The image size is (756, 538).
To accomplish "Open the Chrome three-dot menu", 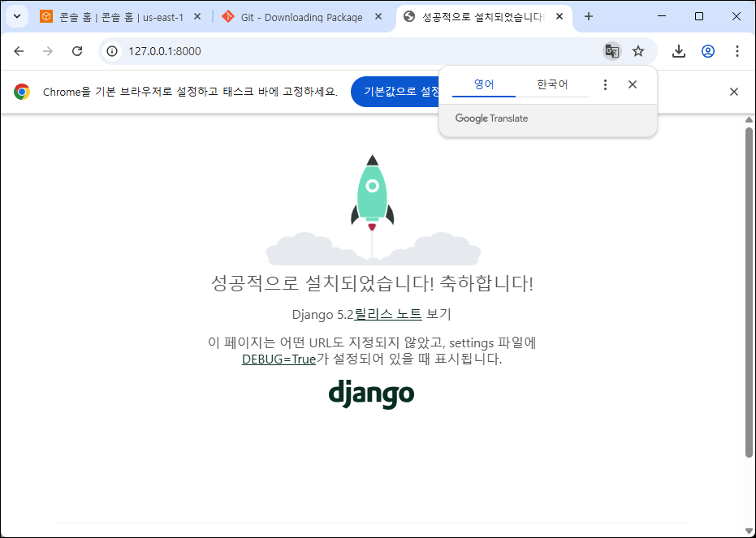I will click(737, 51).
